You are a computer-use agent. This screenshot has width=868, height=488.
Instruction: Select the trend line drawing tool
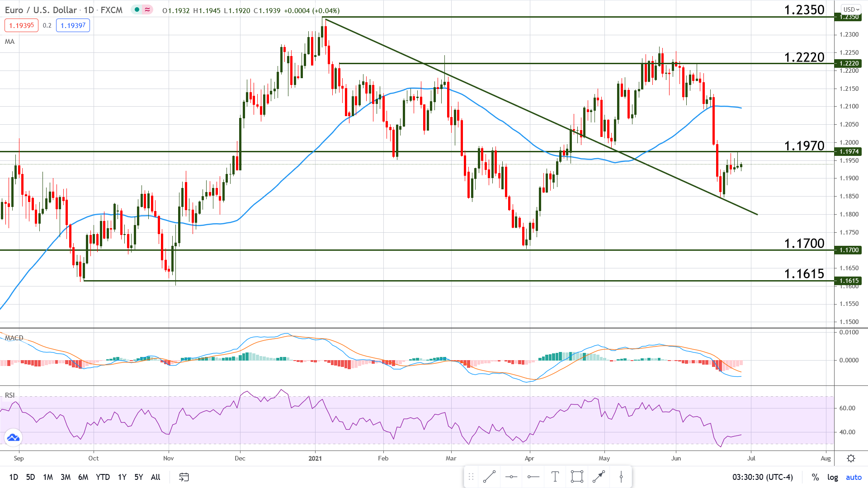[x=489, y=477]
